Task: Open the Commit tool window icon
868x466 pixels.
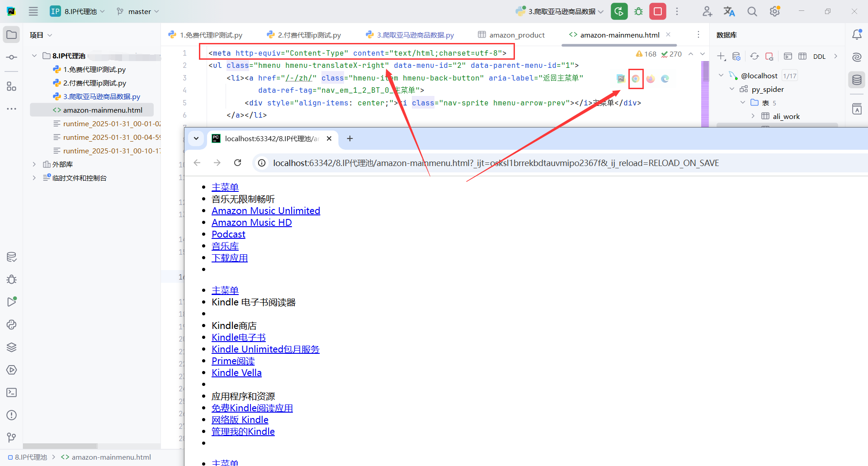Action: pos(11,57)
